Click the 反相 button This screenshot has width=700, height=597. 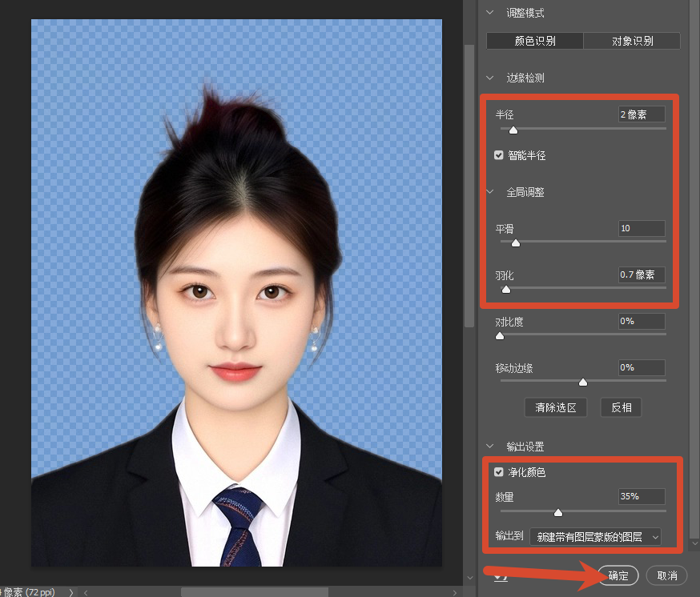[x=621, y=407]
